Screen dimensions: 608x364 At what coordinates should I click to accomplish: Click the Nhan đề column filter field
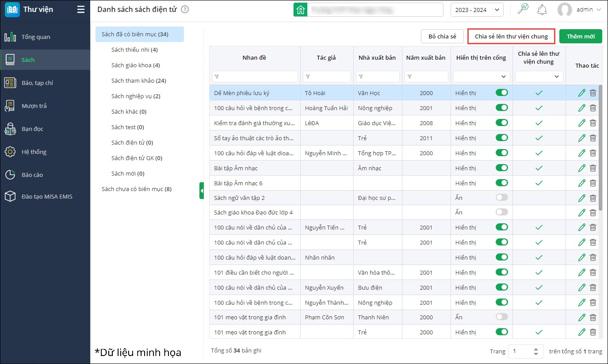pyautogui.click(x=255, y=77)
